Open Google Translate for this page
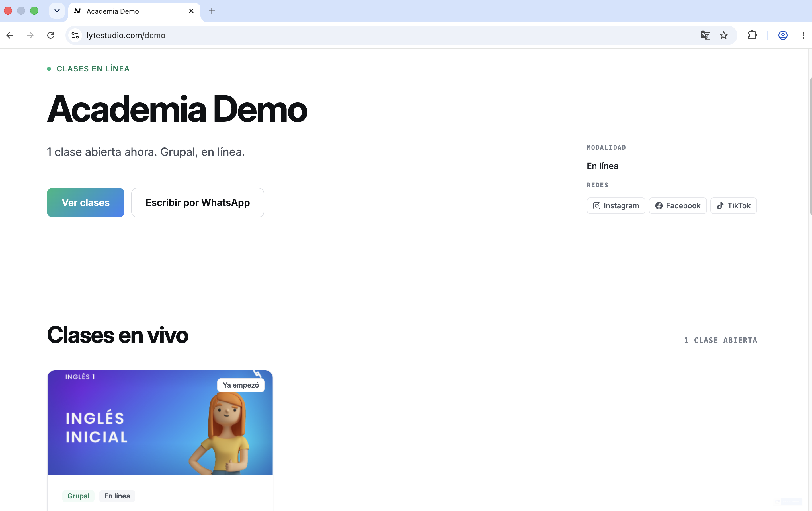 [x=706, y=35]
